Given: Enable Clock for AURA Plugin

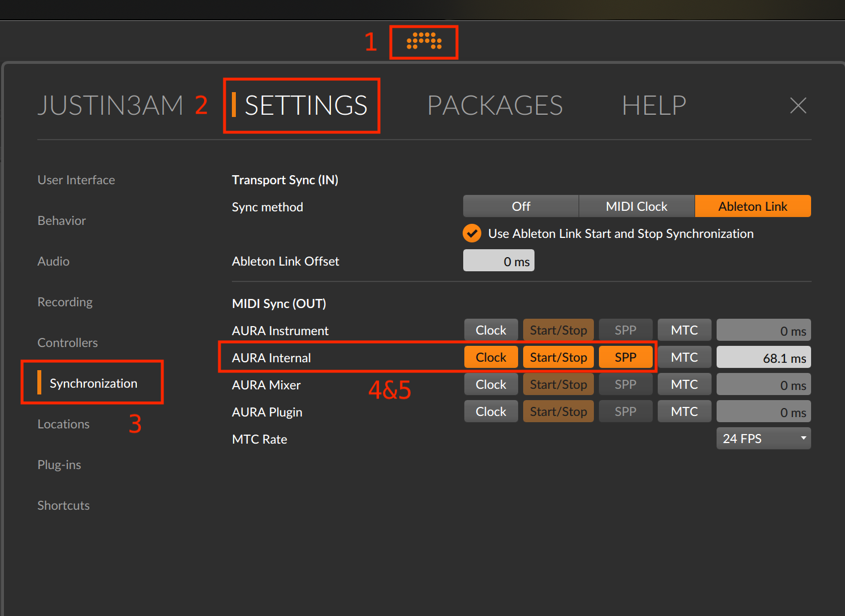Looking at the screenshot, I should pos(491,411).
